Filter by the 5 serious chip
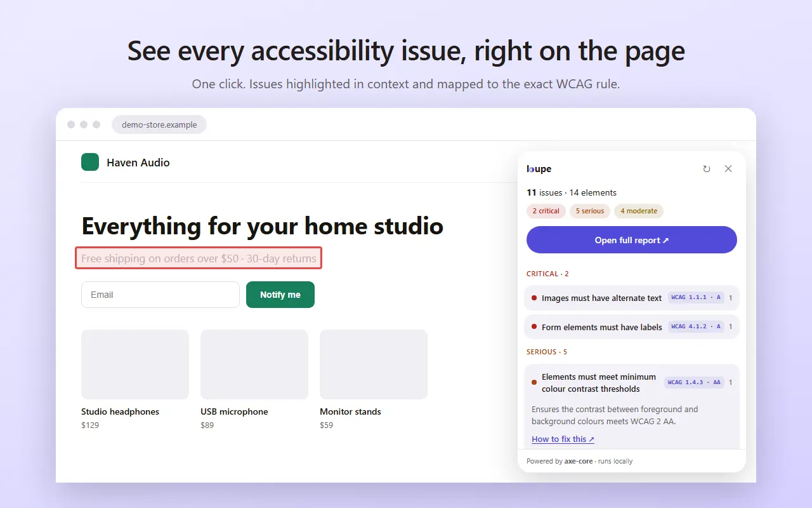This screenshot has width=812, height=508. pyautogui.click(x=590, y=211)
